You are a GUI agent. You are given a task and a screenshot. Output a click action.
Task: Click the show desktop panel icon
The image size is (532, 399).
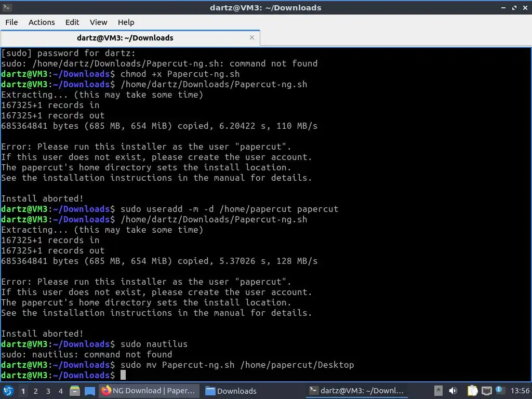click(x=89, y=391)
